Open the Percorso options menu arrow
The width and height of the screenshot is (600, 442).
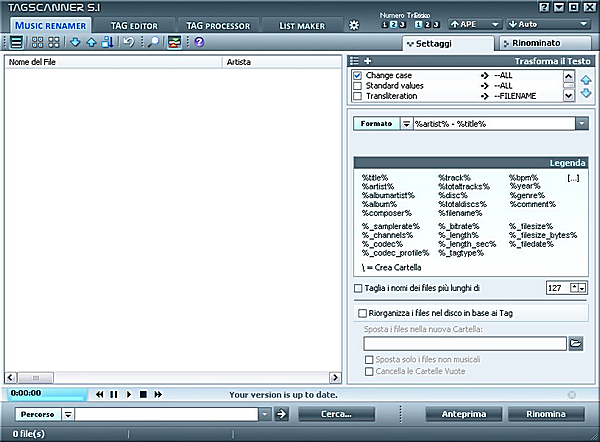(x=68, y=414)
